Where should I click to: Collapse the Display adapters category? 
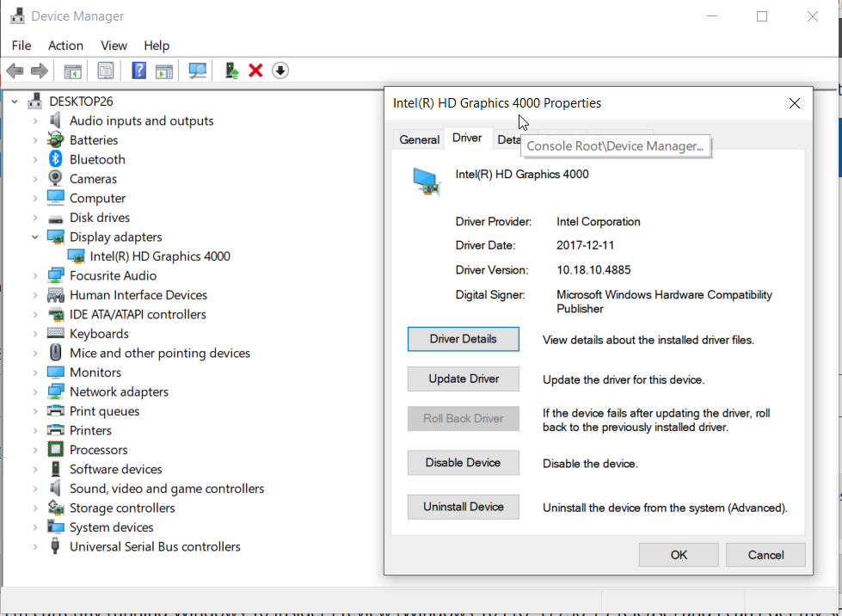tap(35, 237)
